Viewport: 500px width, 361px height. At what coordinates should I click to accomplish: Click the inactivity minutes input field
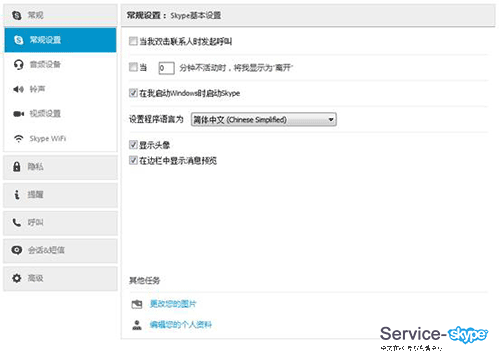[166, 68]
